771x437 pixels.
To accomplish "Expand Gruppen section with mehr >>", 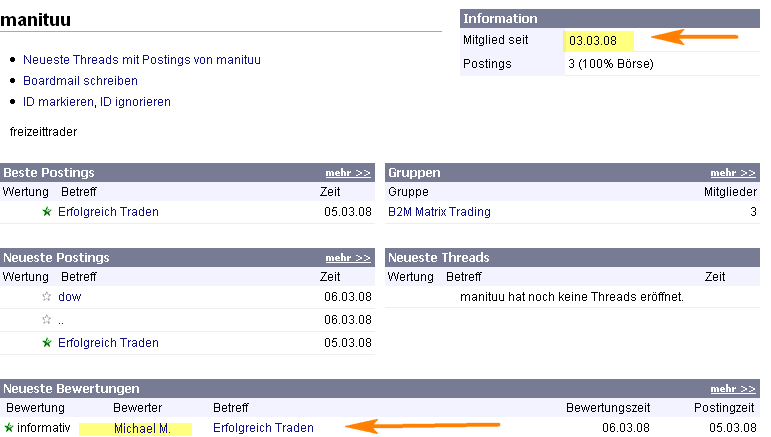I will pyautogui.click(x=733, y=173).
